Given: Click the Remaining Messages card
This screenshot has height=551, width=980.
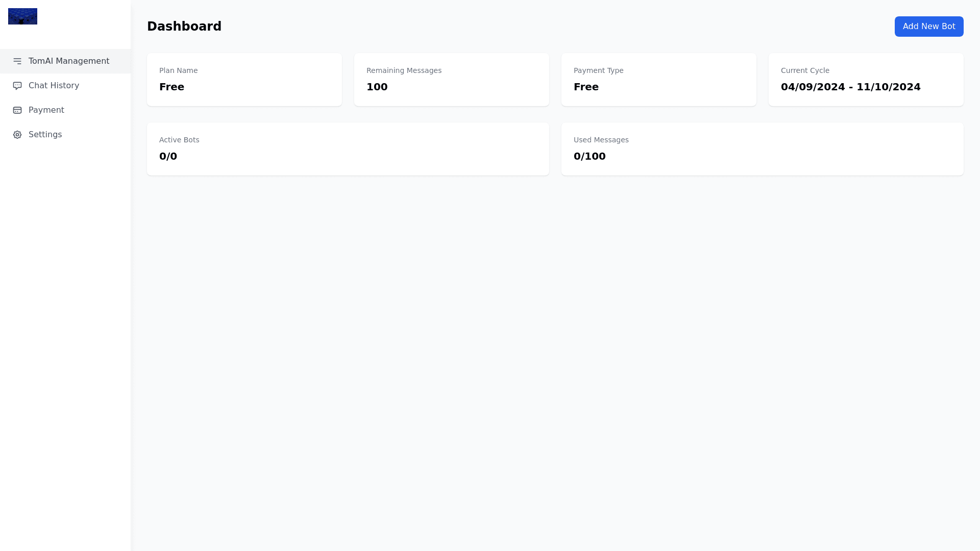Looking at the screenshot, I should [x=451, y=80].
